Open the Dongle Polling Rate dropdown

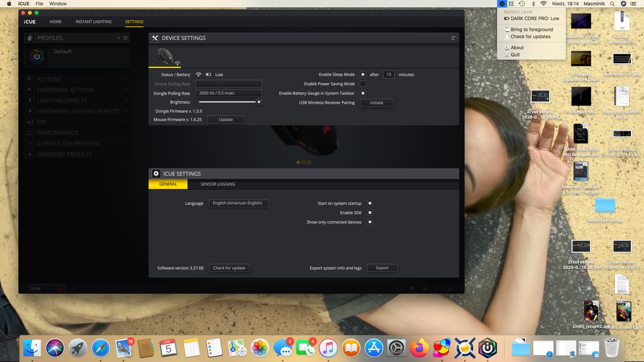[x=228, y=93]
